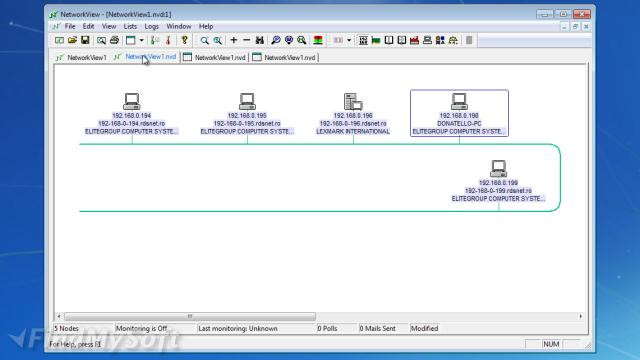The height and width of the screenshot is (360, 640).
Task: Minimize the inner document window
Action: (x=564, y=27)
